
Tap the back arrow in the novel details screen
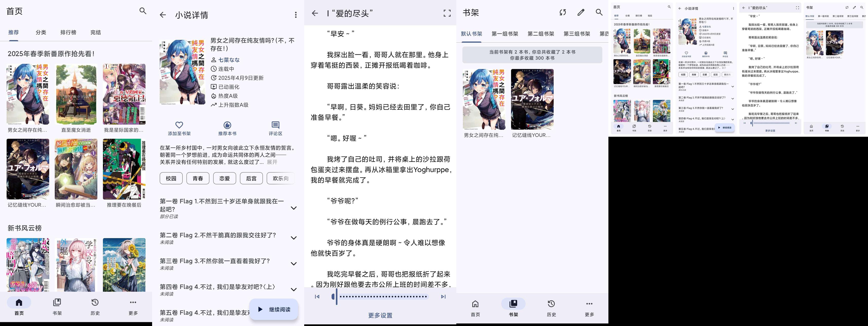[x=163, y=15]
